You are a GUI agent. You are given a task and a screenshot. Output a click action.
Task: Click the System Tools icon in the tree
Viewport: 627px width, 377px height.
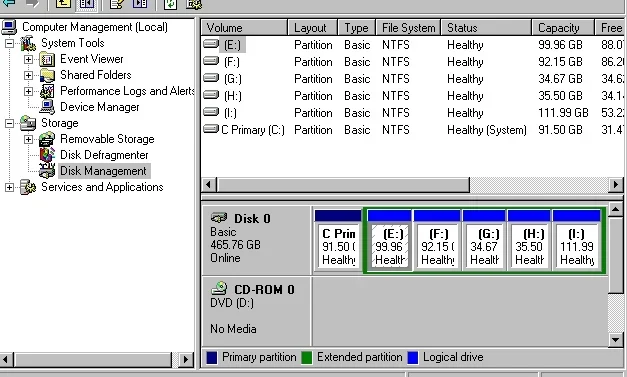28,43
